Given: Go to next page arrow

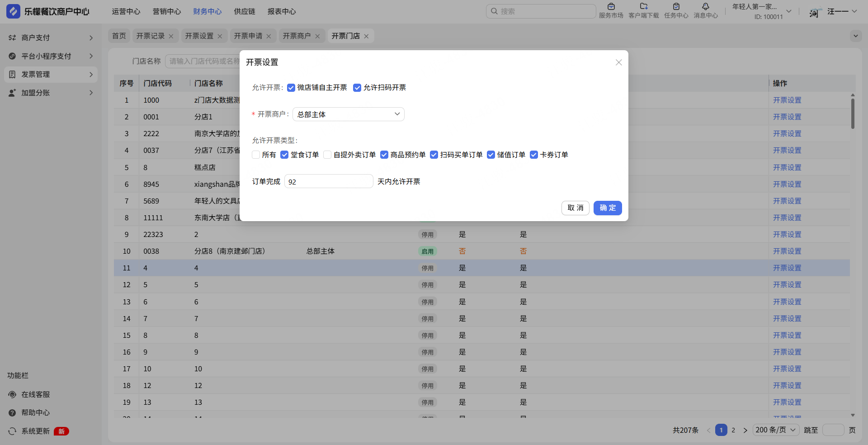Looking at the screenshot, I should [x=745, y=430].
